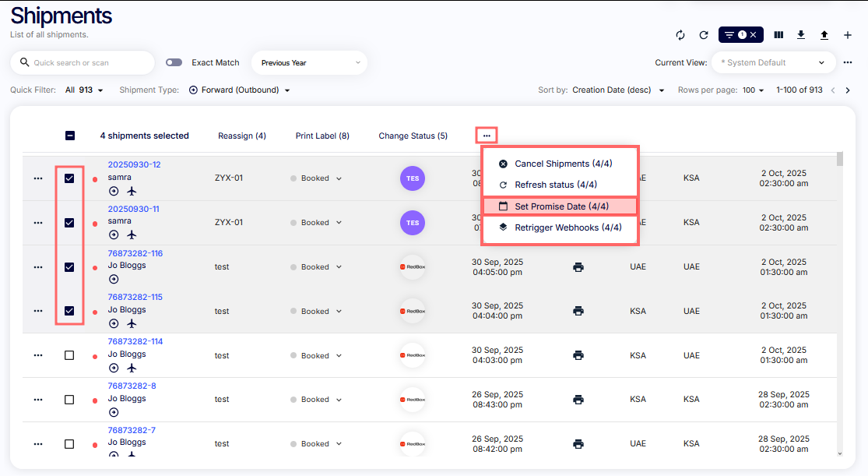Click the upload import icon

pos(824,35)
